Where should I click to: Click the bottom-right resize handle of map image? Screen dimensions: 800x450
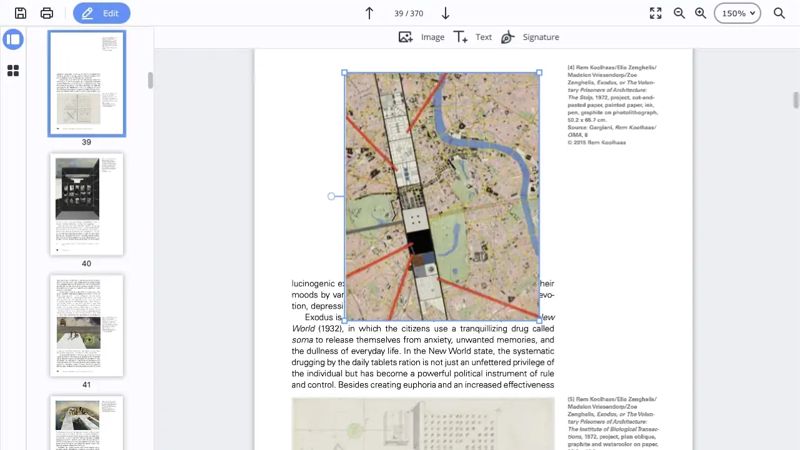click(x=539, y=320)
